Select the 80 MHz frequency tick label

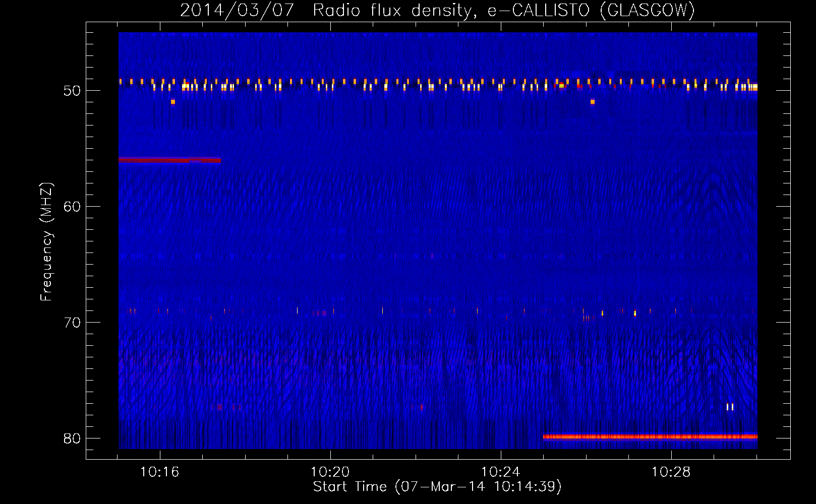click(72, 438)
